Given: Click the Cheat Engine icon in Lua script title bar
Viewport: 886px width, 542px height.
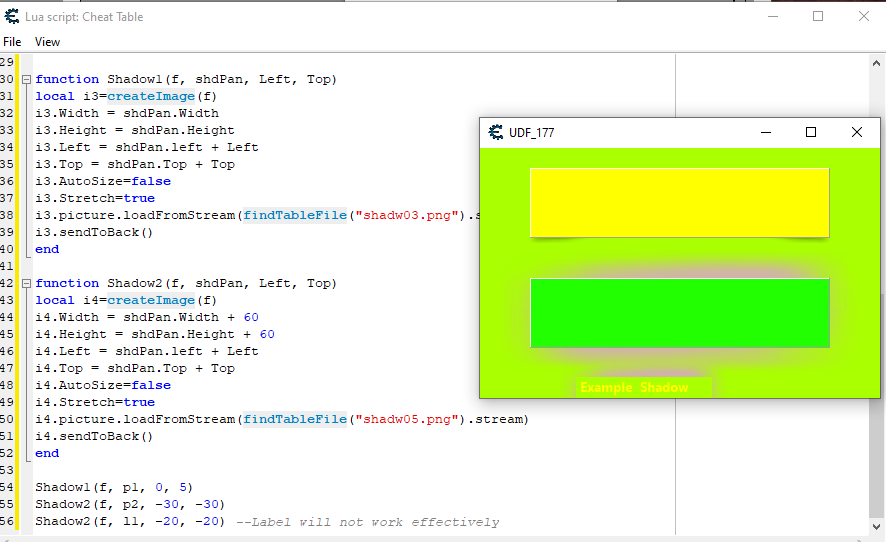Looking at the screenshot, I should point(12,17).
